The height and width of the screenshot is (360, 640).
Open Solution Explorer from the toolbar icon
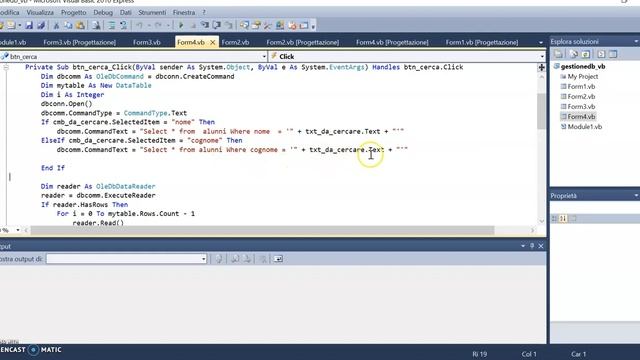pyautogui.click(x=244, y=25)
